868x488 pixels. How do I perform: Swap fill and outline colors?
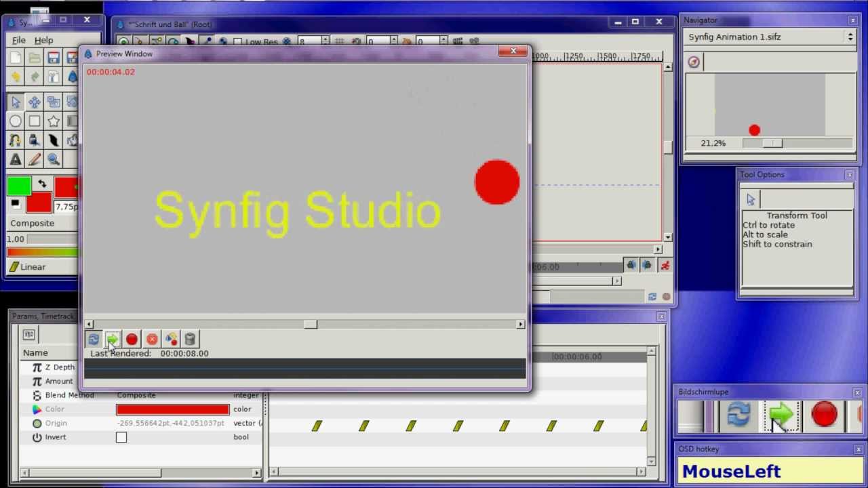(x=42, y=184)
